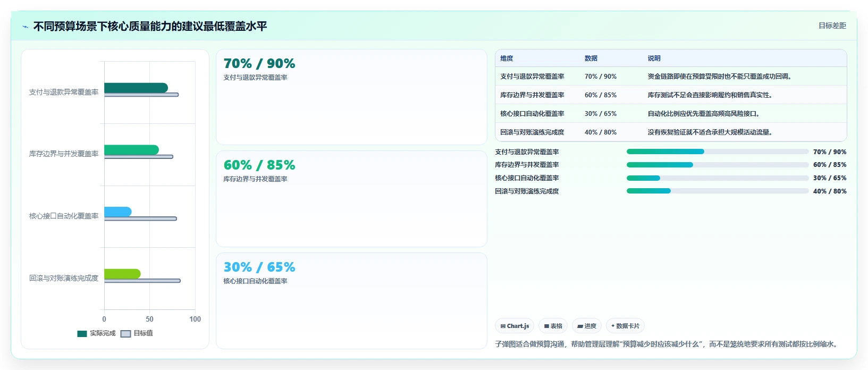
Task: Toggle the 实际完成 legend item
Action: pos(96,333)
